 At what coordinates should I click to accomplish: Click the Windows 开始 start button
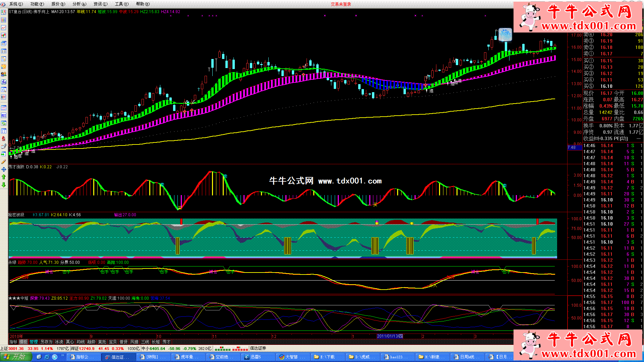coord(16,357)
